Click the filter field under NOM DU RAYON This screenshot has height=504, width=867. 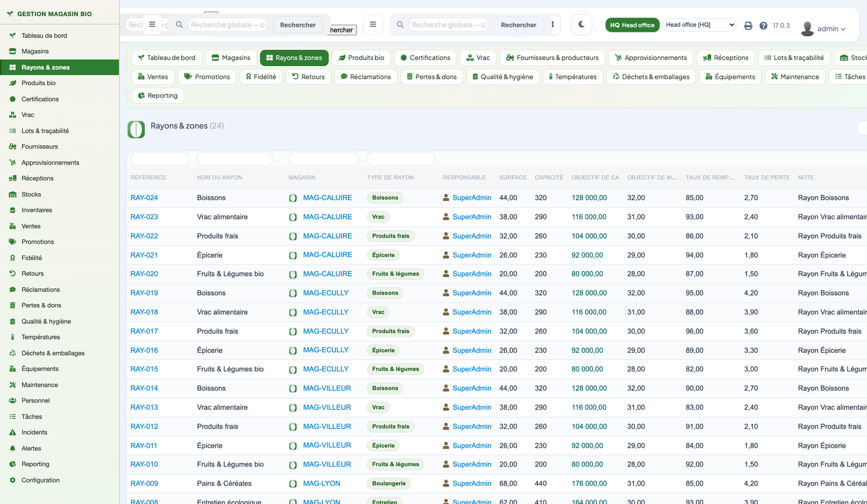point(235,159)
